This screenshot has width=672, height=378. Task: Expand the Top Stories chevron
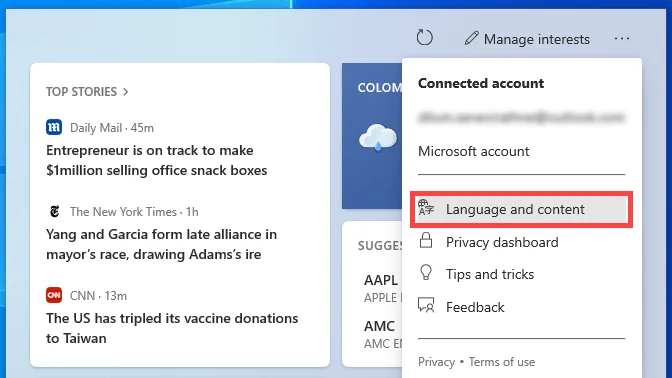pyautogui.click(x=126, y=92)
